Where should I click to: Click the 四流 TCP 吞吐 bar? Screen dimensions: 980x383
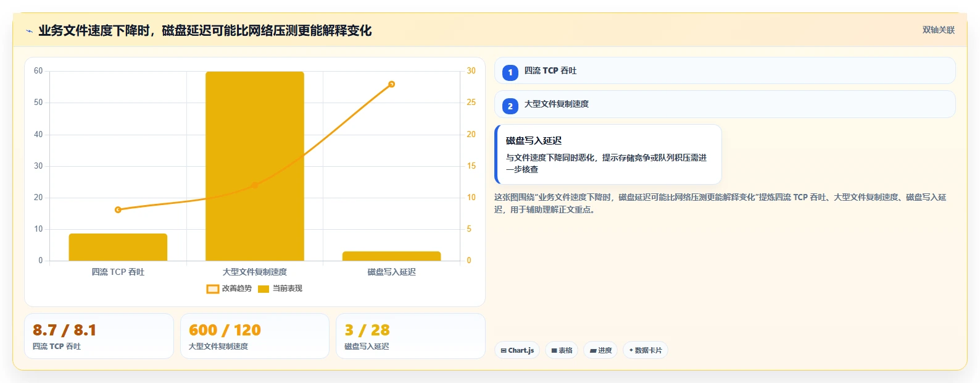(x=118, y=247)
